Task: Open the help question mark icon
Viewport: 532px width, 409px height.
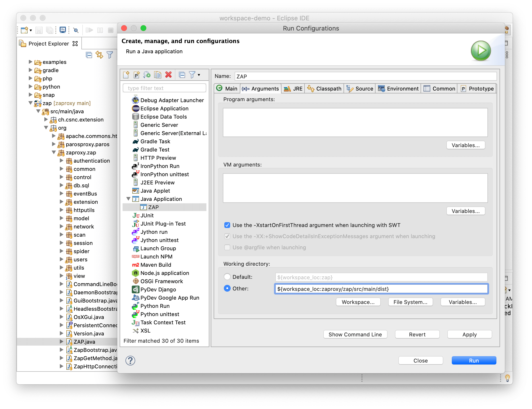Action: click(x=130, y=360)
